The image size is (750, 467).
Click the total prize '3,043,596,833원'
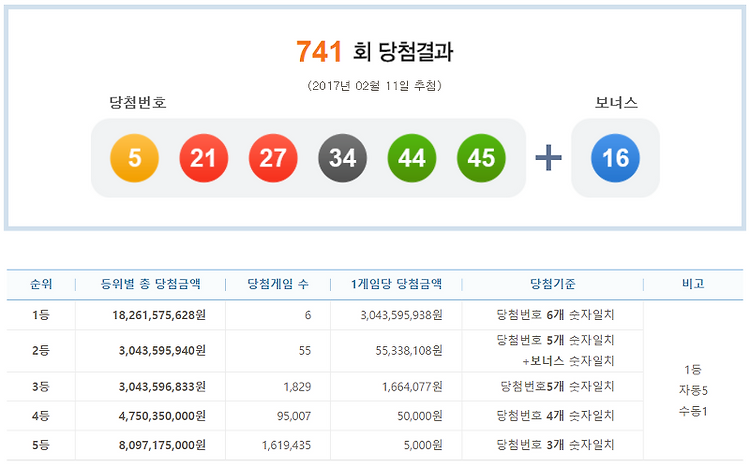click(x=163, y=387)
